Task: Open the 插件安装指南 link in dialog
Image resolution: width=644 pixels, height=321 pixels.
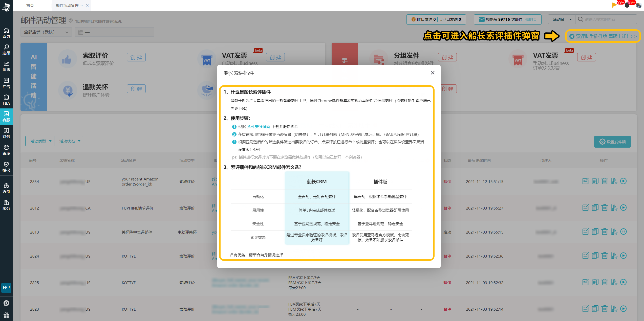Action: [x=259, y=127]
